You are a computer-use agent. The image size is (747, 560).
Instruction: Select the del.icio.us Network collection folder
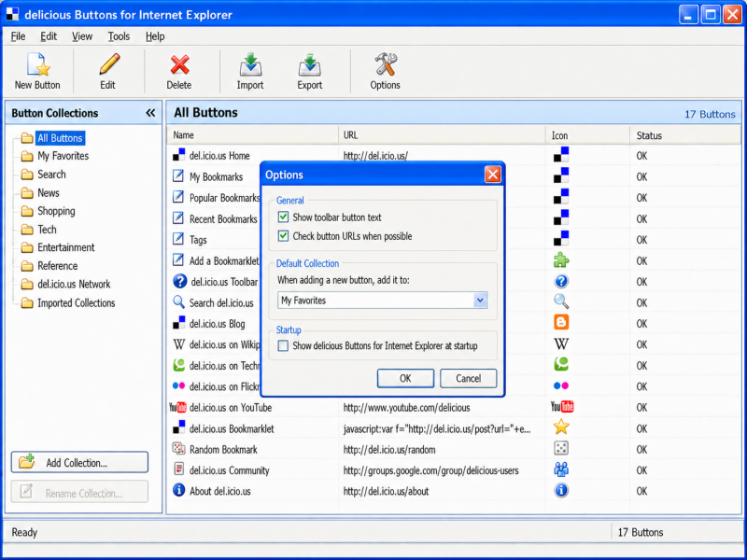(x=74, y=285)
